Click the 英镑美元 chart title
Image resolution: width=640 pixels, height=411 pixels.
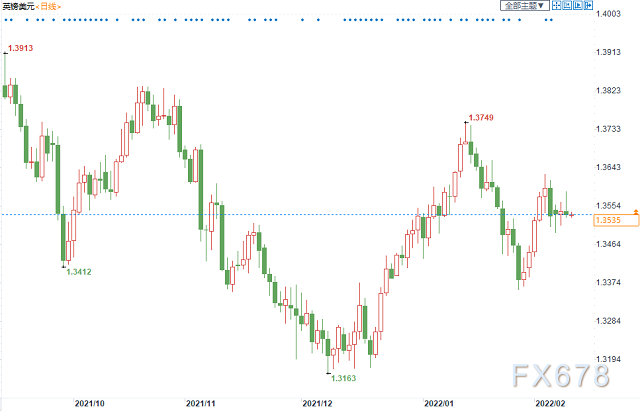tap(19, 7)
